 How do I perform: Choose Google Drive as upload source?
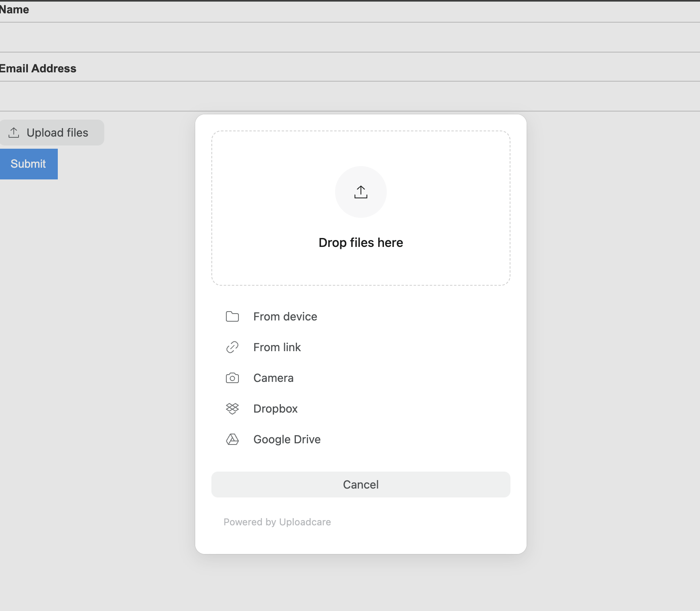pyautogui.click(x=287, y=439)
